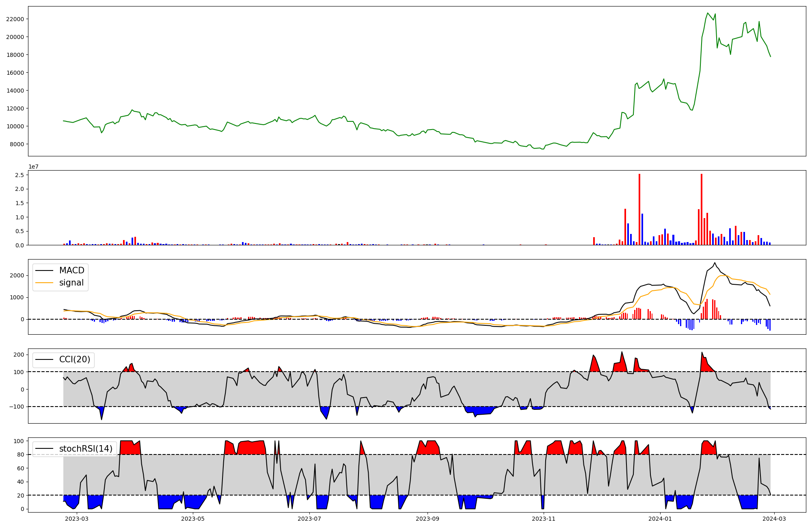The image size is (812, 528).
Task: Click the MACD legend entry
Action: point(71,270)
